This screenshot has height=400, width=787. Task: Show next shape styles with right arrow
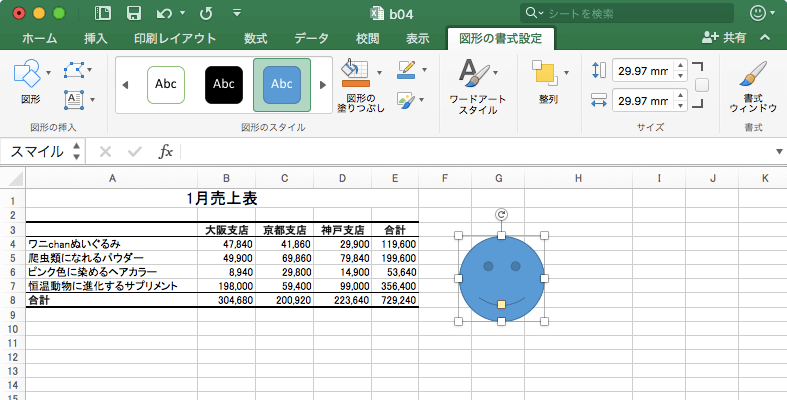click(x=323, y=85)
